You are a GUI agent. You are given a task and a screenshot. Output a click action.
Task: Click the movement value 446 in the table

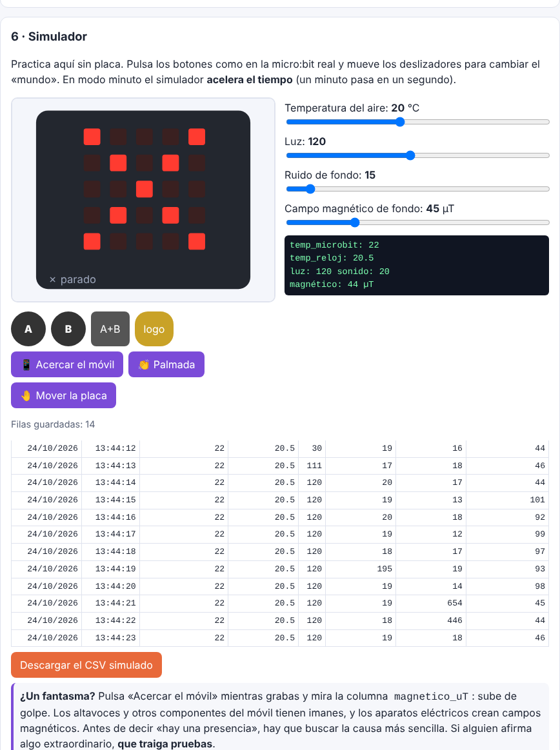pyautogui.click(x=455, y=620)
